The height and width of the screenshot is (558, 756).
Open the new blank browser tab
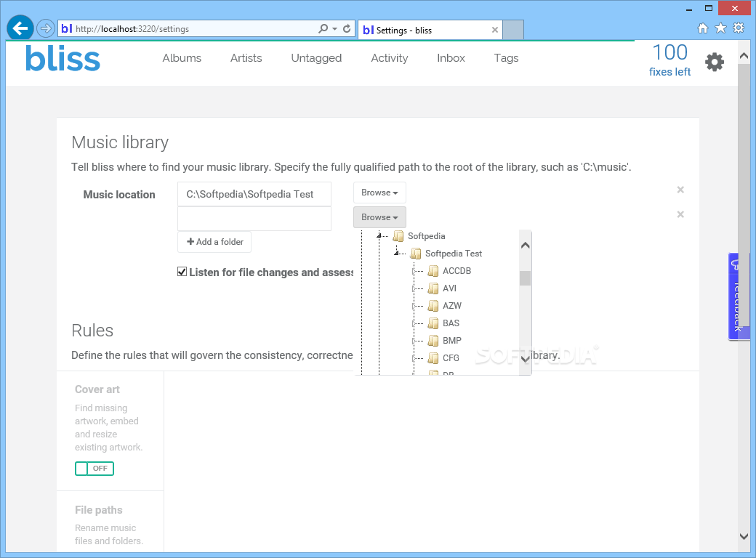(x=513, y=30)
